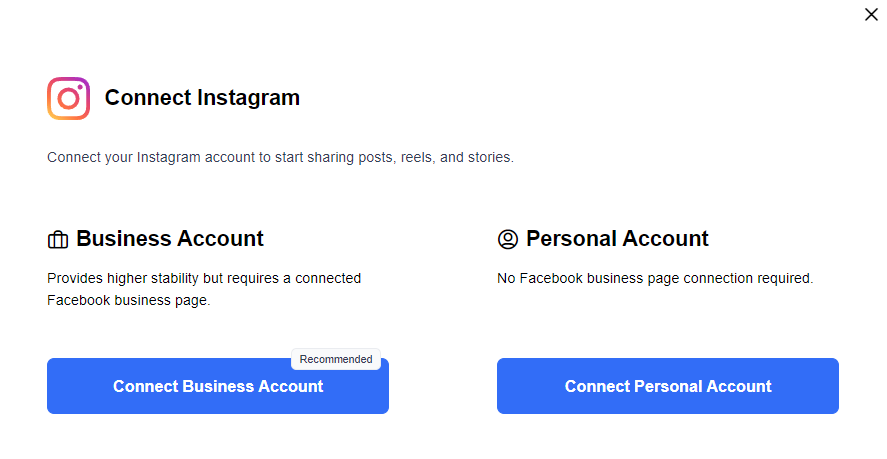Viewport: 887px width, 459px height.
Task: Click the word 'required' in Personal Account description
Action: (783, 278)
